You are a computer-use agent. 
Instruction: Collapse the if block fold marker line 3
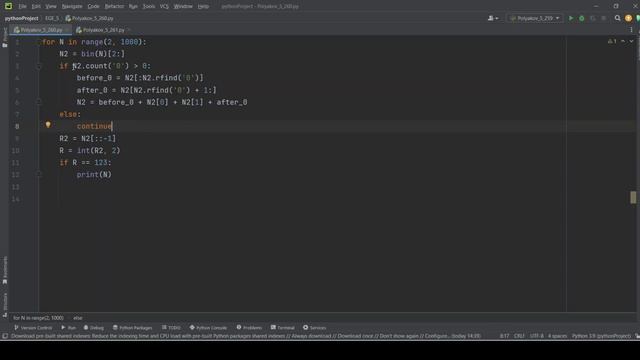pyautogui.click(x=39, y=66)
